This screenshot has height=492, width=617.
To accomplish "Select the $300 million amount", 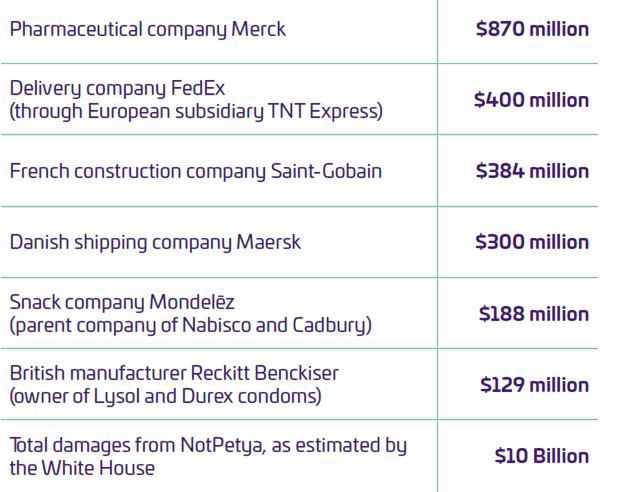I will (532, 242).
